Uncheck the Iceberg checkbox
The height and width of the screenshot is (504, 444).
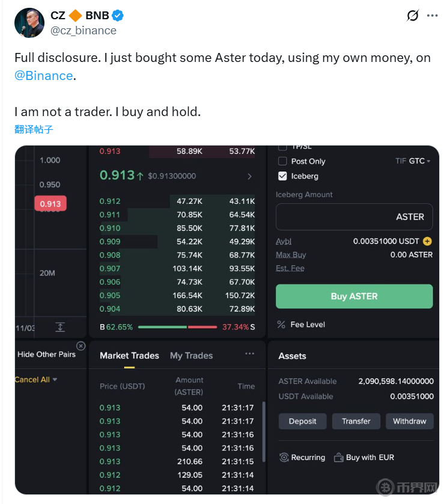pos(282,176)
